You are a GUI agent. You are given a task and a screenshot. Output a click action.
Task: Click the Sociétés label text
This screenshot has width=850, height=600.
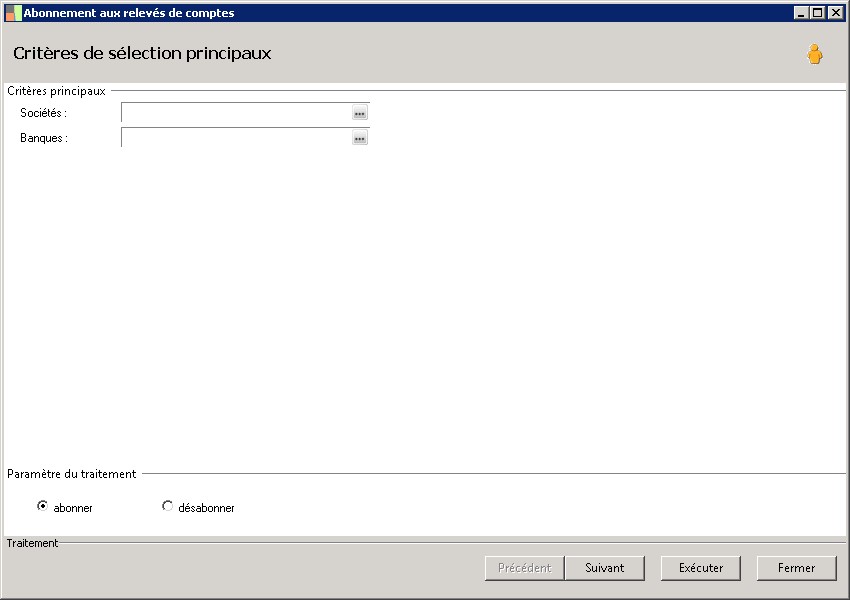(43, 113)
